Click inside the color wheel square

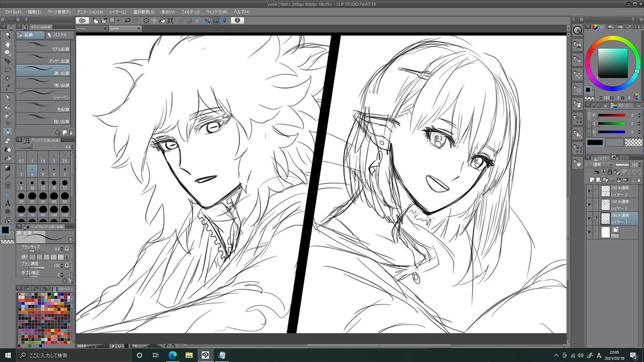[x=612, y=63]
